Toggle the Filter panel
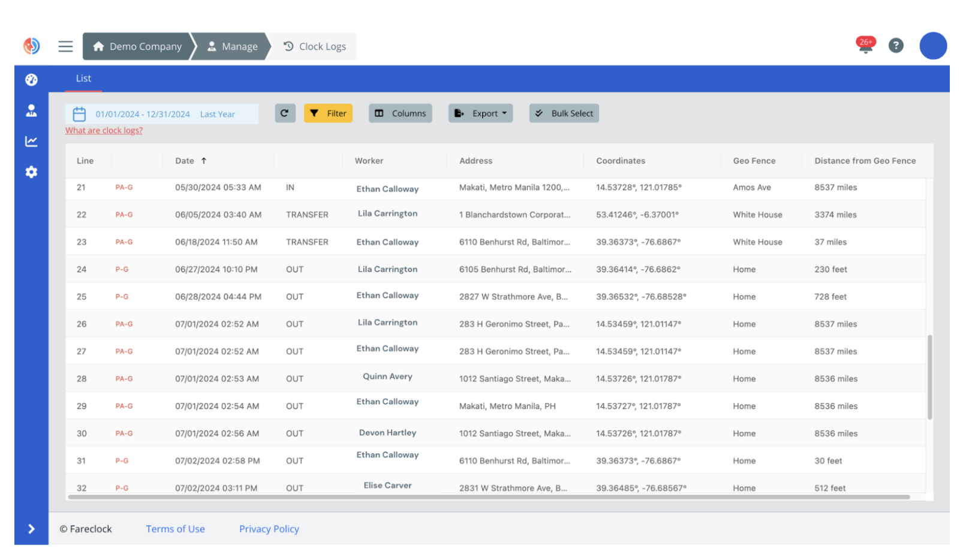The height and width of the screenshot is (560, 963). click(x=328, y=113)
